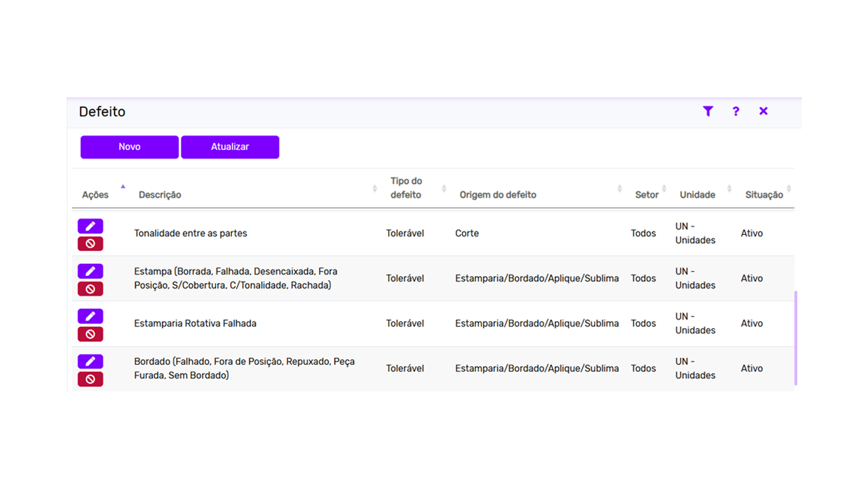
Task: Sort by the Setor column header
Action: click(x=647, y=195)
